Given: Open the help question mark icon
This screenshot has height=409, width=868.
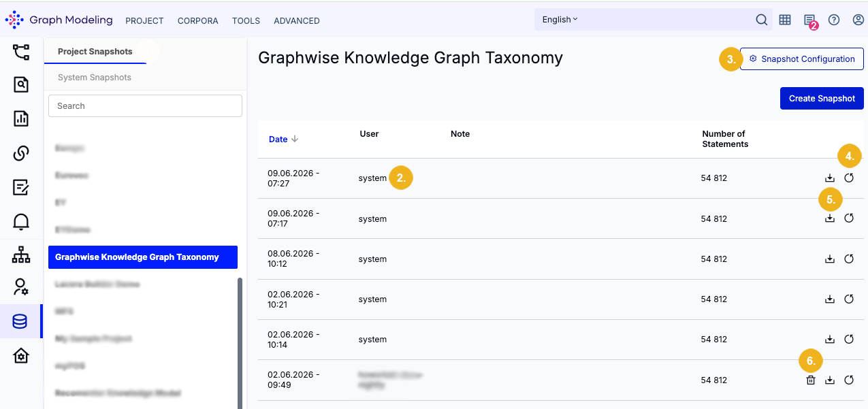Looking at the screenshot, I should coord(834,20).
